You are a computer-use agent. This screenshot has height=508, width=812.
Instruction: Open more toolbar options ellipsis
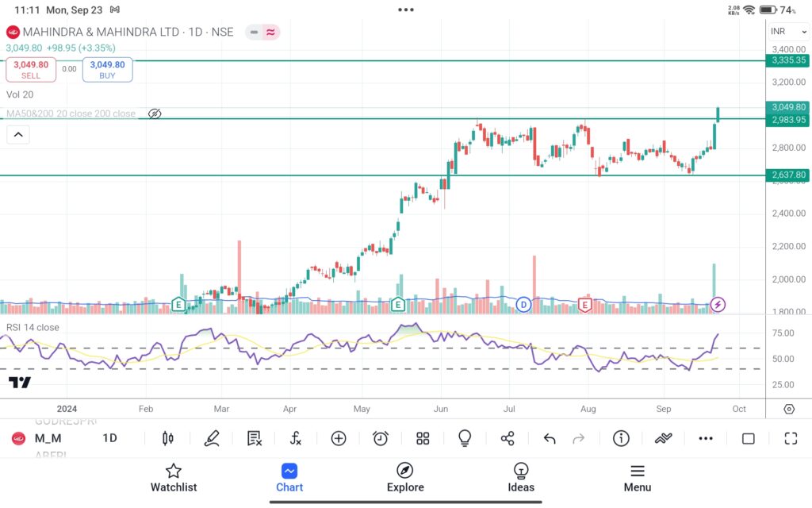pos(706,438)
